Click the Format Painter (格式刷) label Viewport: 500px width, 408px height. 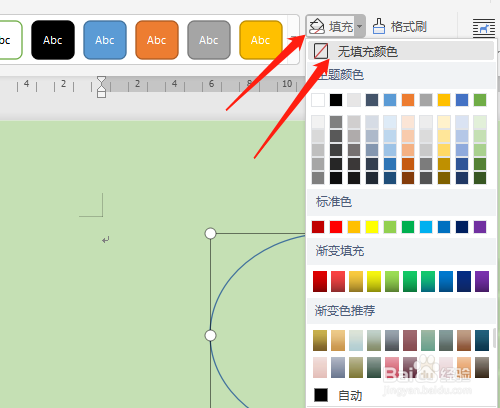[x=409, y=27]
